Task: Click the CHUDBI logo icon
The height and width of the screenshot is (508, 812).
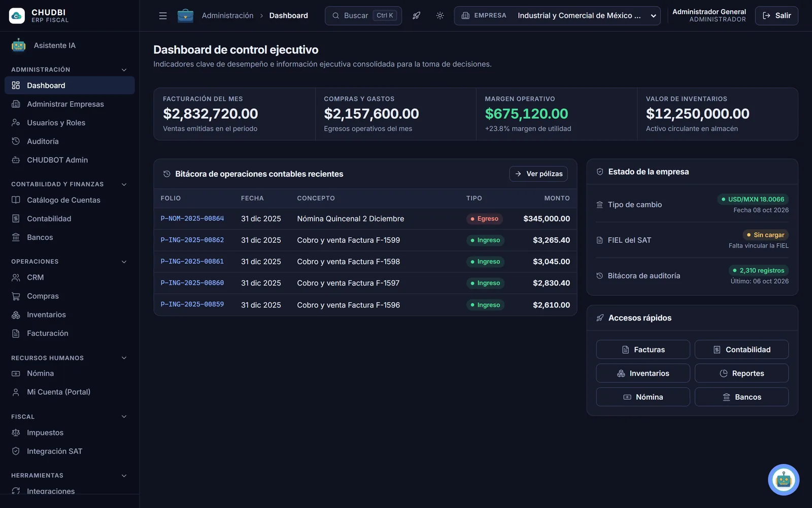Action: pos(17,16)
